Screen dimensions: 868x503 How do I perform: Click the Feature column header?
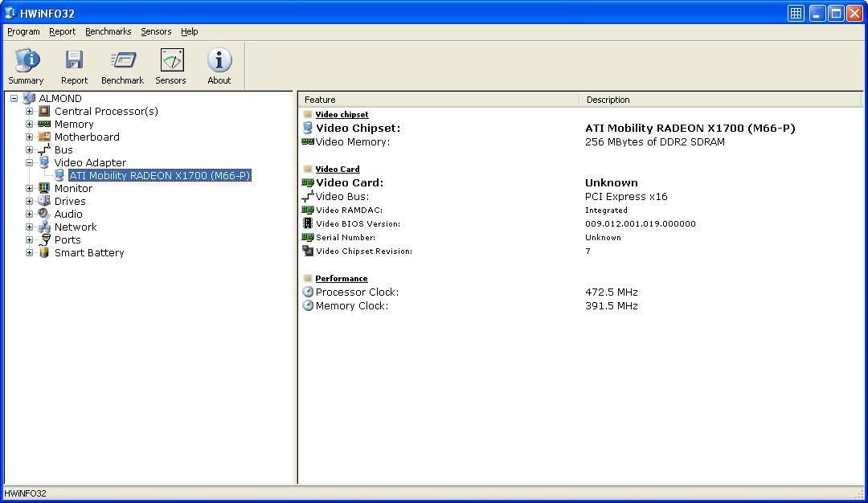439,100
